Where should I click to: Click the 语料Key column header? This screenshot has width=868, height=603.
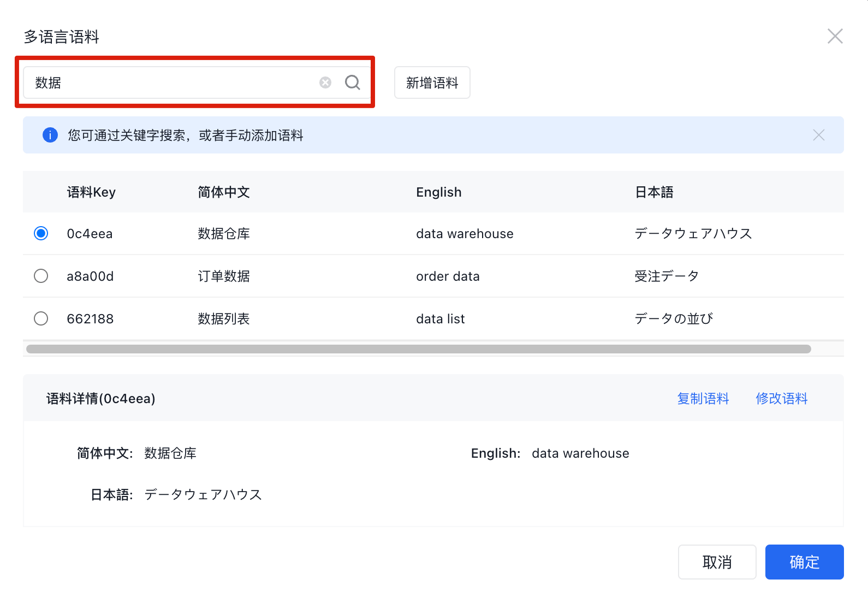click(x=91, y=192)
